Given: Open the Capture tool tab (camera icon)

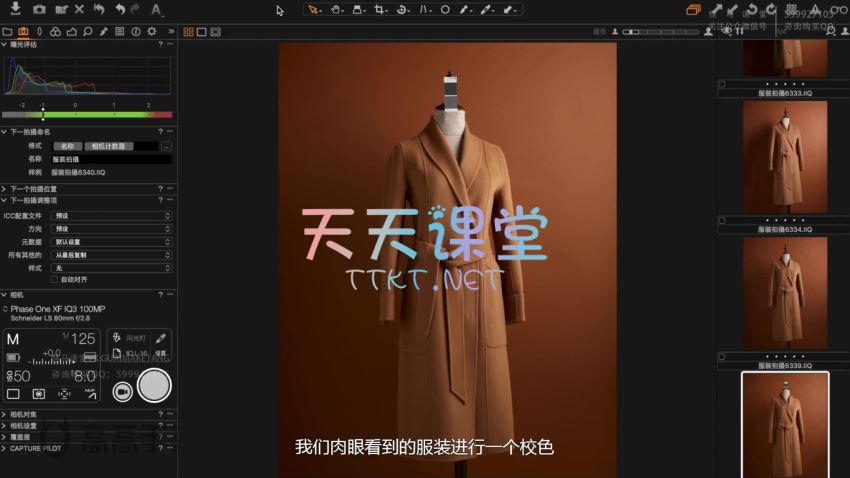Looking at the screenshot, I should pyautogui.click(x=22, y=32).
